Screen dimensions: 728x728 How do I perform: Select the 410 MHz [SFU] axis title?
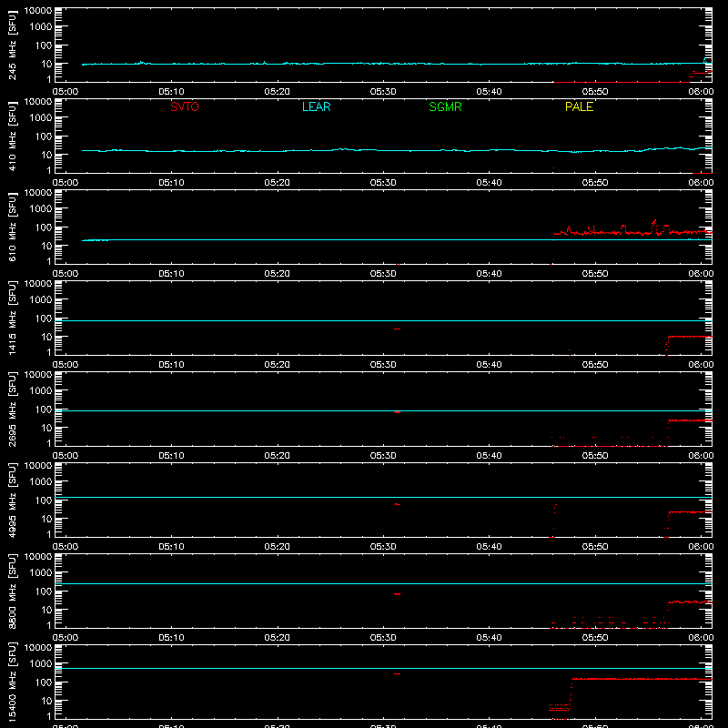click(x=12, y=136)
